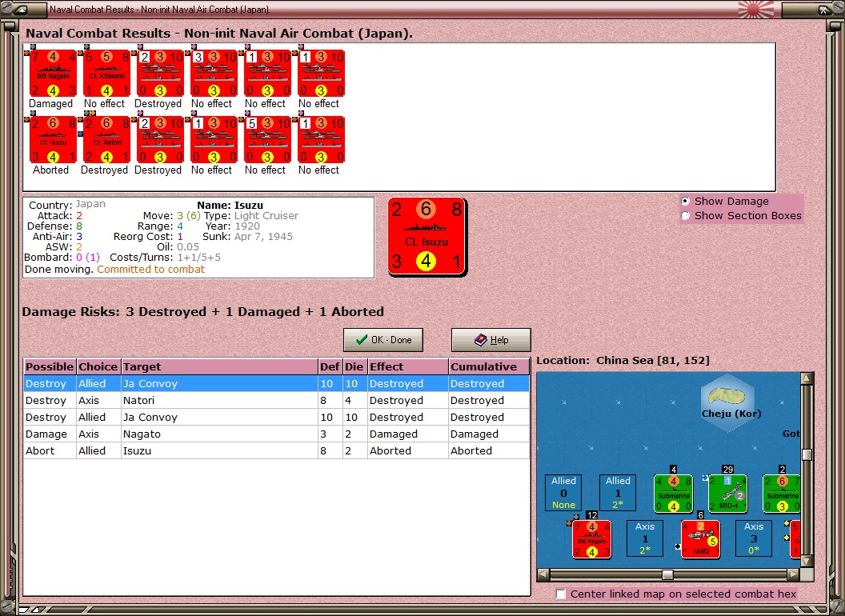Screen dimensions: 845x616
Task: Click the Location China Sea label
Action: [623, 360]
